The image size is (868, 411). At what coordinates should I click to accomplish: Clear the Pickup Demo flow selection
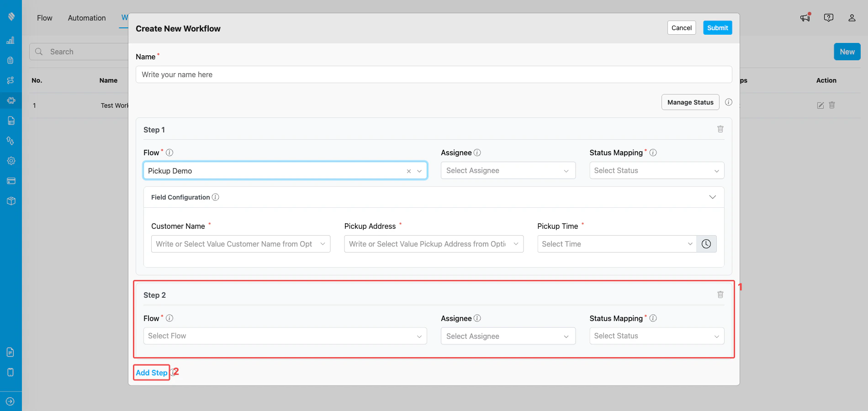click(x=409, y=171)
